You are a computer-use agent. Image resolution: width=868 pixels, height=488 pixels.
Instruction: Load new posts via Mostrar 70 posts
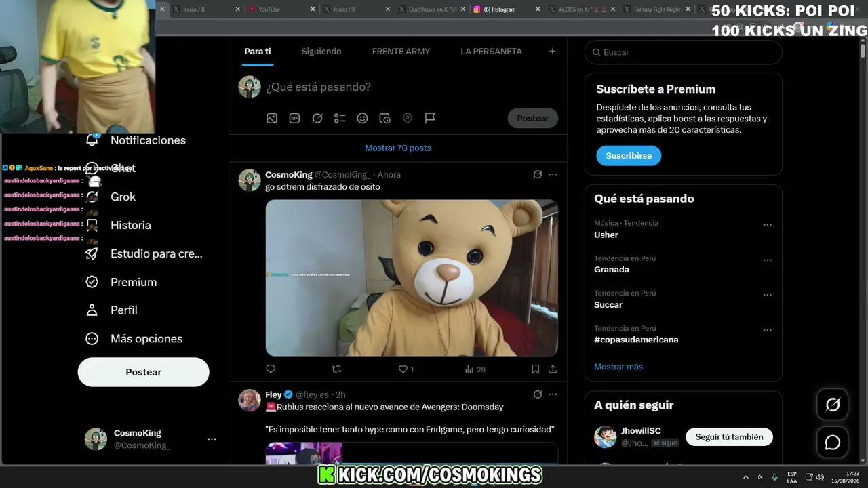(398, 148)
